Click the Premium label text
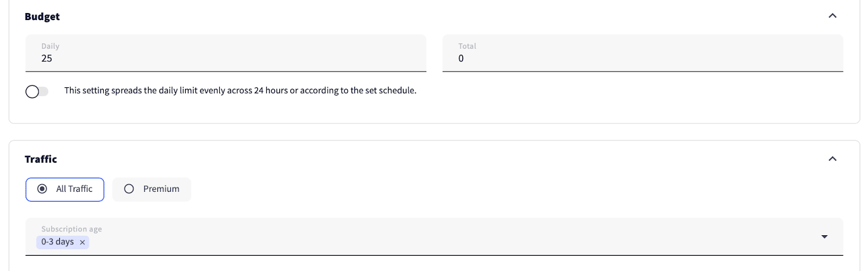 click(161, 189)
